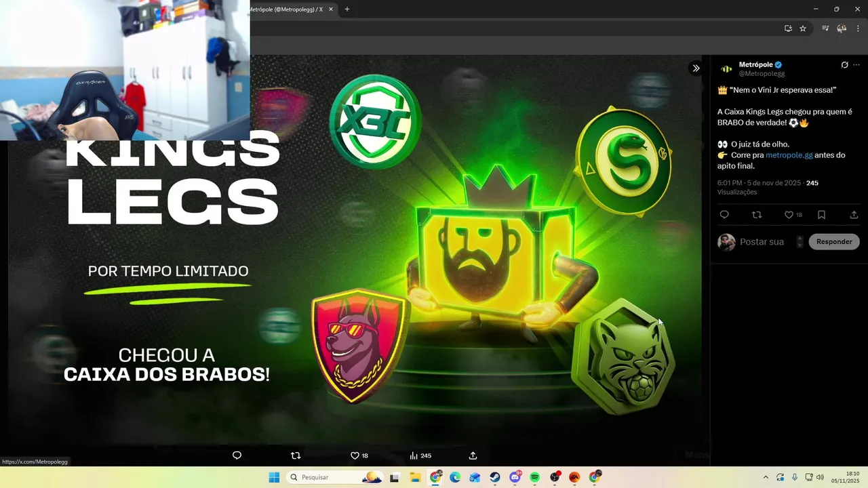Follow the metropole.gg link in tweet
This screenshot has width=868, height=488.
click(x=789, y=155)
